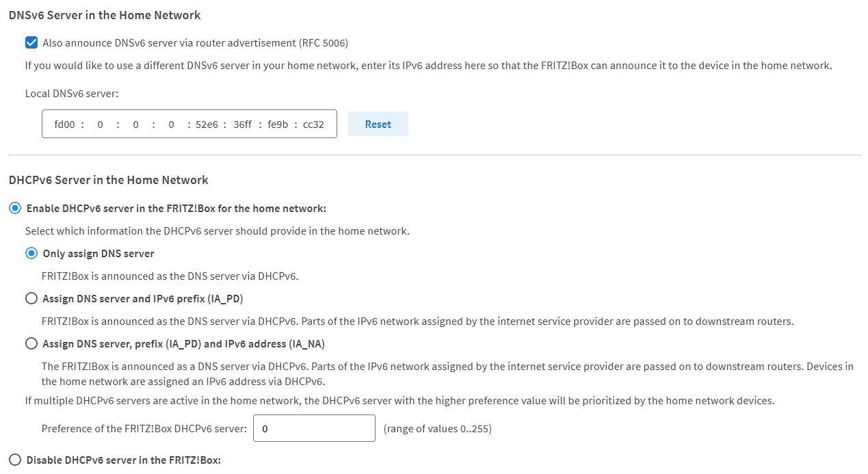Screen dimensions: 868x474
Task: Click the DNSv6 Server in the Home Network heading
Action: 105,14
